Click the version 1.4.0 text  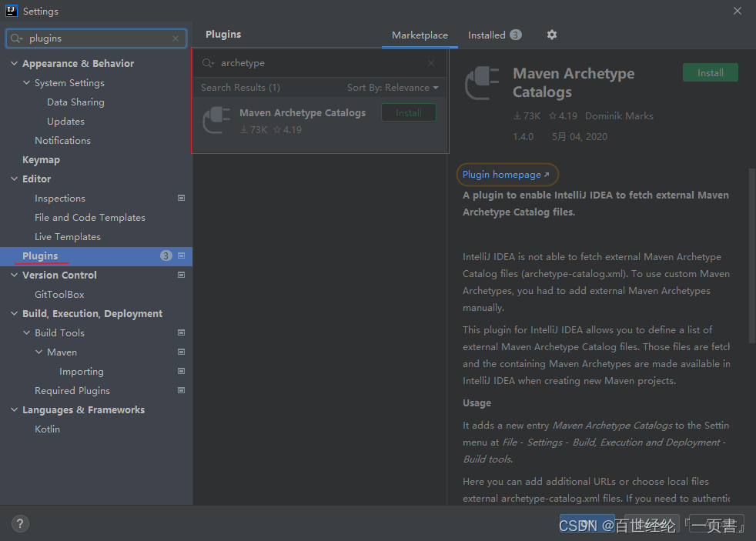point(524,137)
